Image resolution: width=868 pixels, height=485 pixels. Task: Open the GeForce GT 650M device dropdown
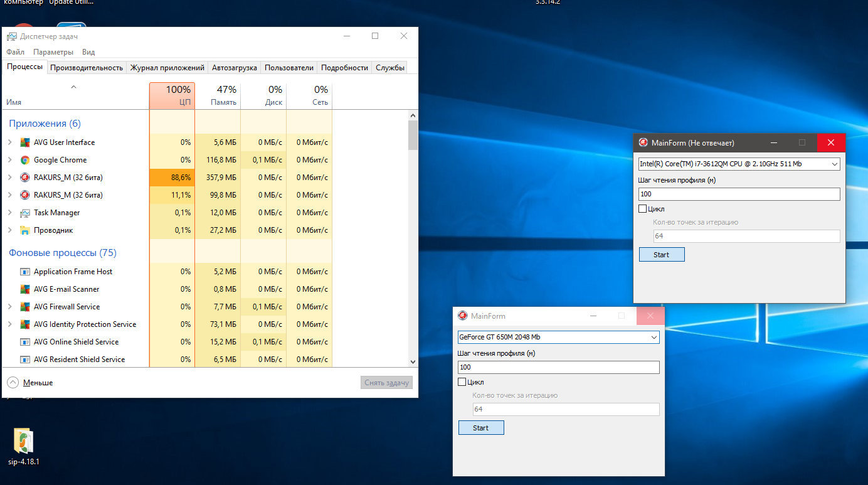(x=654, y=337)
